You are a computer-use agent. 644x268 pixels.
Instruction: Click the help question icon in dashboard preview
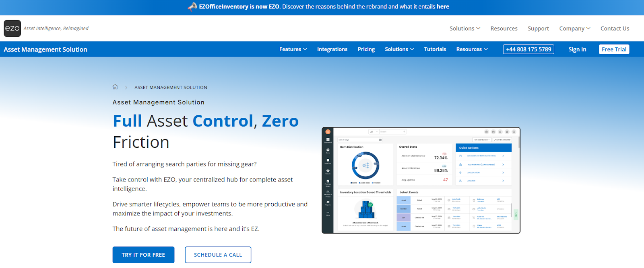(x=514, y=132)
